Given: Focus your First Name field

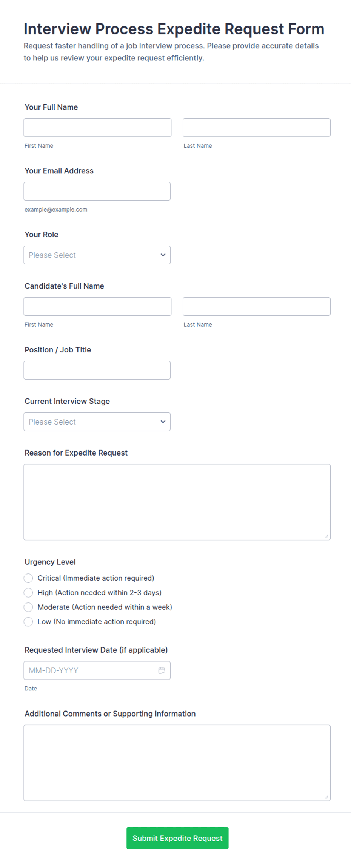Looking at the screenshot, I should point(97,128).
